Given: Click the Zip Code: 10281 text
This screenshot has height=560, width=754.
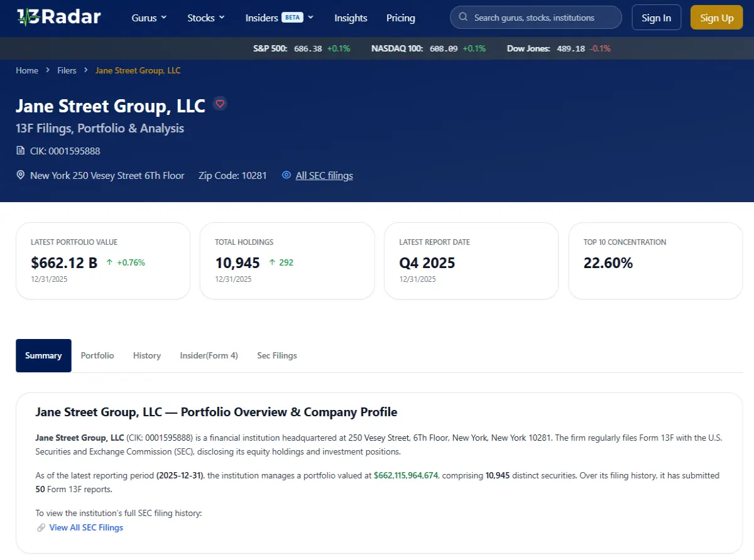Looking at the screenshot, I should tap(232, 175).
